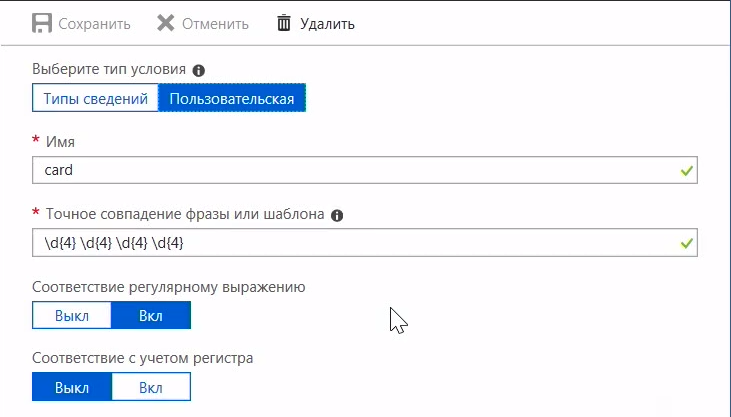The image size is (731, 417).
Task: Click the Cancel X icon
Action: coord(166,22)
